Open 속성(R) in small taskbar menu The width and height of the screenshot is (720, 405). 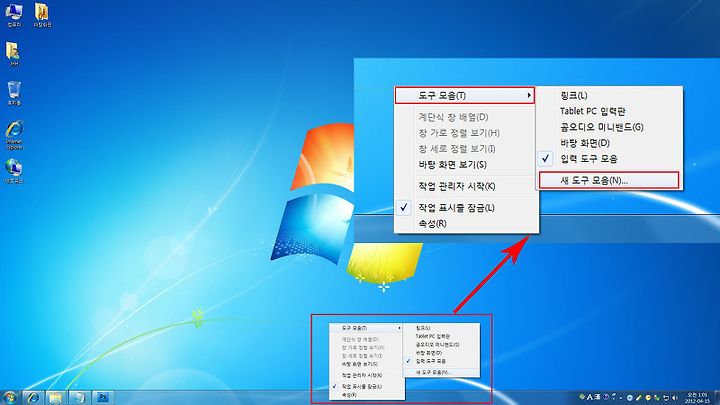tap(366, 395)
